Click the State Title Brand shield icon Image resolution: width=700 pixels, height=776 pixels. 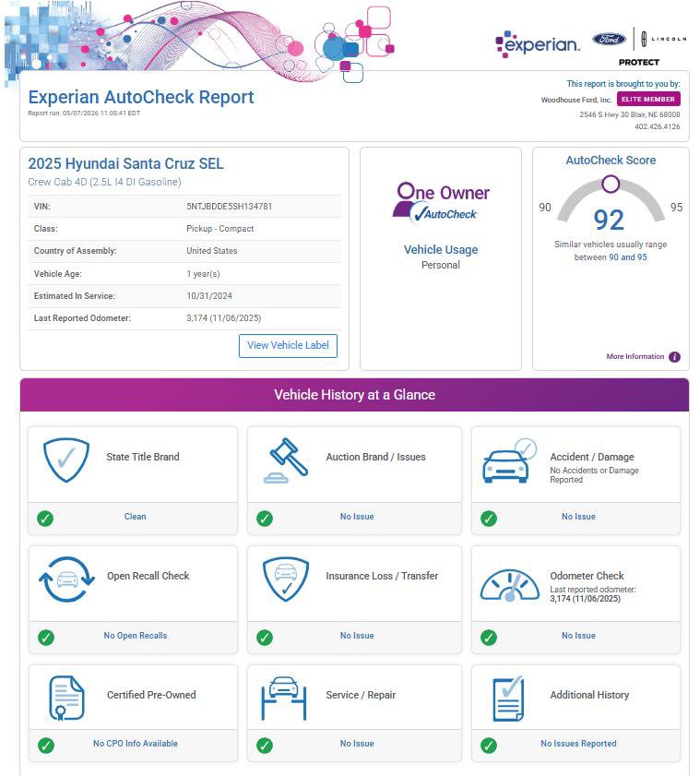pyautogui.click(x=66, y=460)
